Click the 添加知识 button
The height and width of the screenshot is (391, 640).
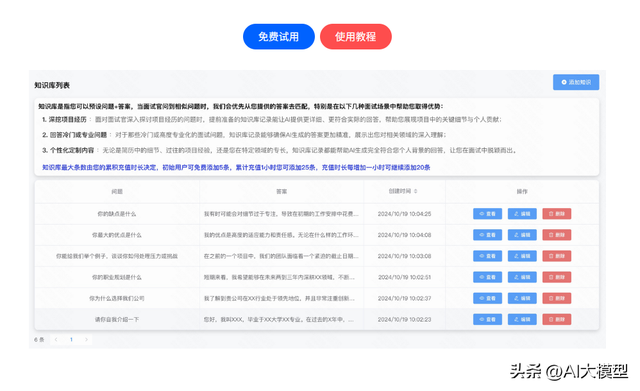coord(576,82)
